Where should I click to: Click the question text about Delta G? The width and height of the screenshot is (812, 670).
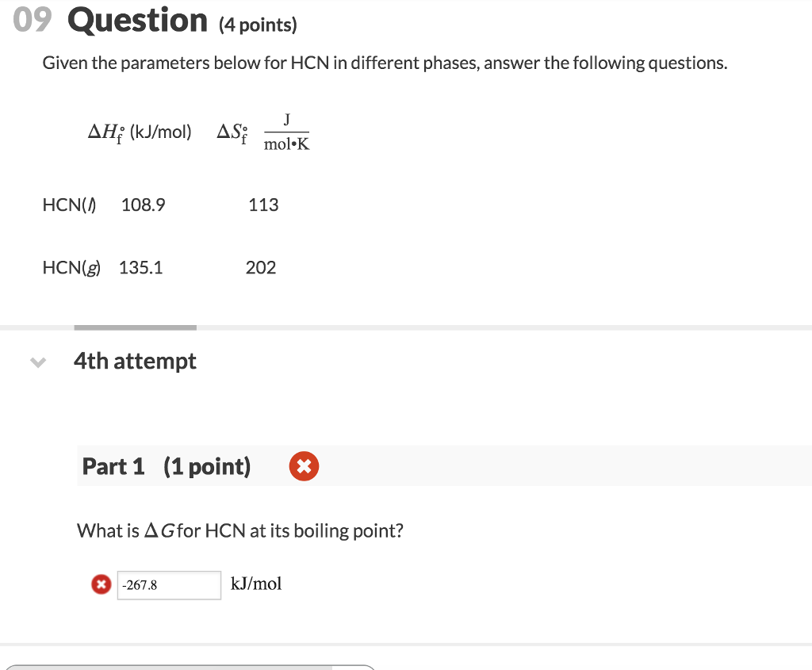point(239,530)
